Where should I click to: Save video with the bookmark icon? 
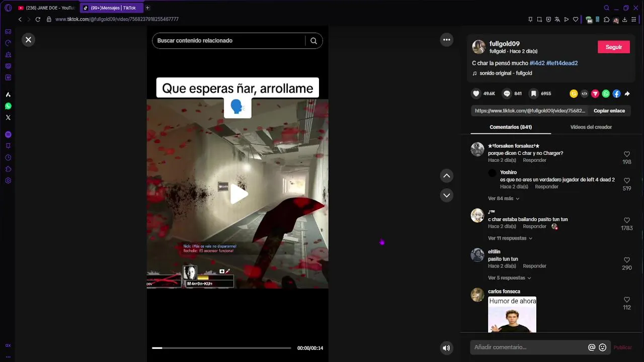click(x=534, y=94)
